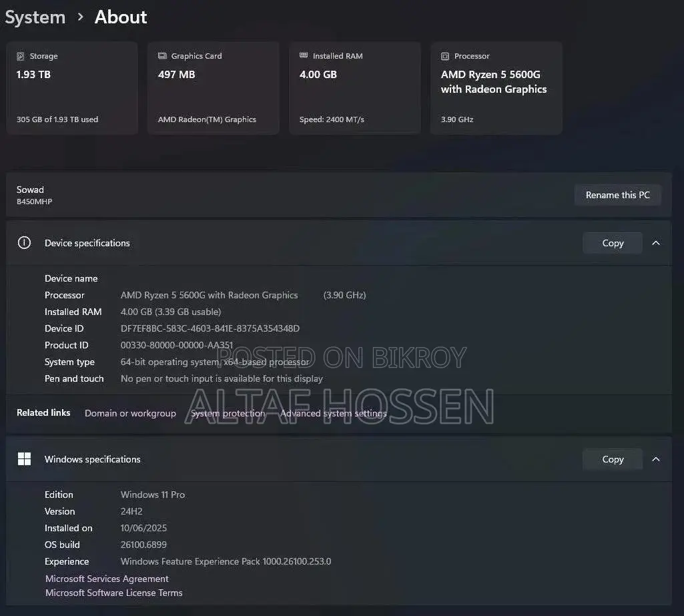Screen dimensions: 684x616
Task: Click the Windows Feature Experience Pack value
Action: coord(226,561)
